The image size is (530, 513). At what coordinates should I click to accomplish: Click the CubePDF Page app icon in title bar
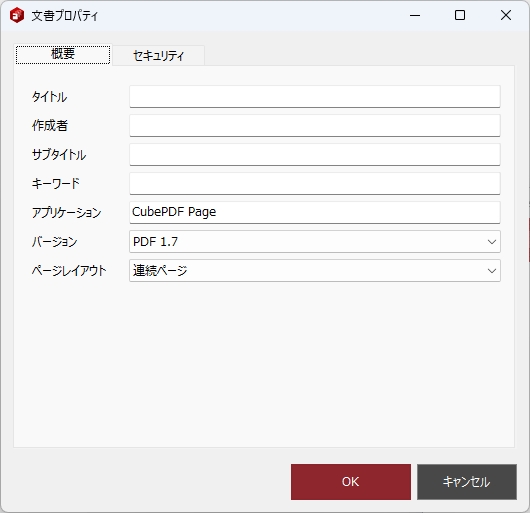coord(17,16)
